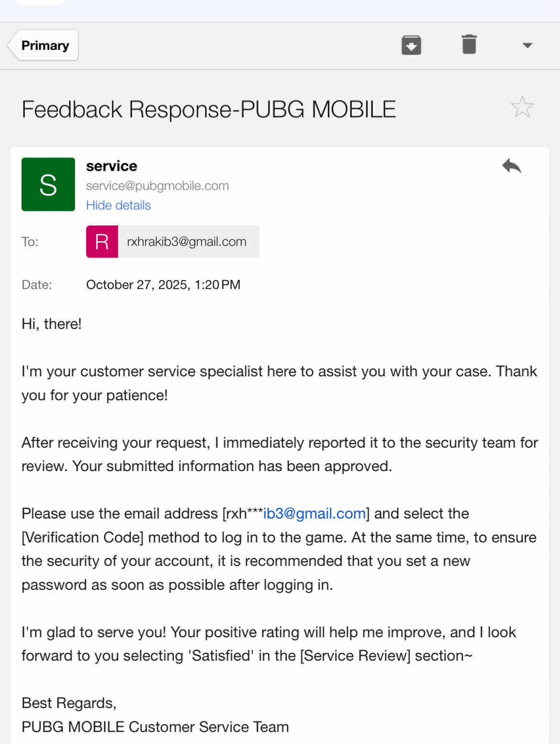Delete the email with the trash icon
Screen dimensions: 560x744
469,45
